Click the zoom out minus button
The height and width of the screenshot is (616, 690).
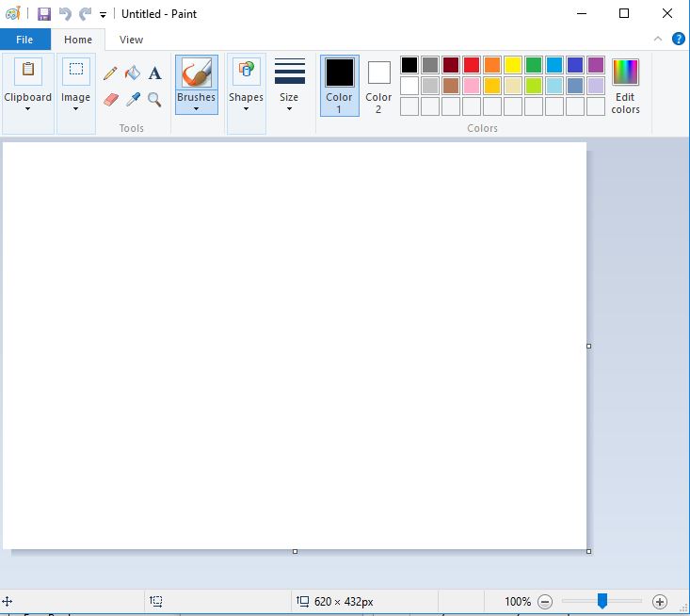pyautogui.click(x=545, y=602)
